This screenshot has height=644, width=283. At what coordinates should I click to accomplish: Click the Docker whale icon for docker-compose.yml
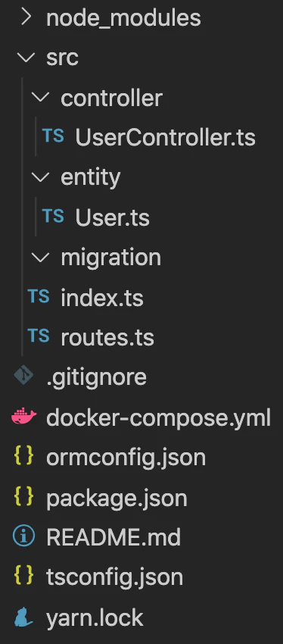coord(23,416)
